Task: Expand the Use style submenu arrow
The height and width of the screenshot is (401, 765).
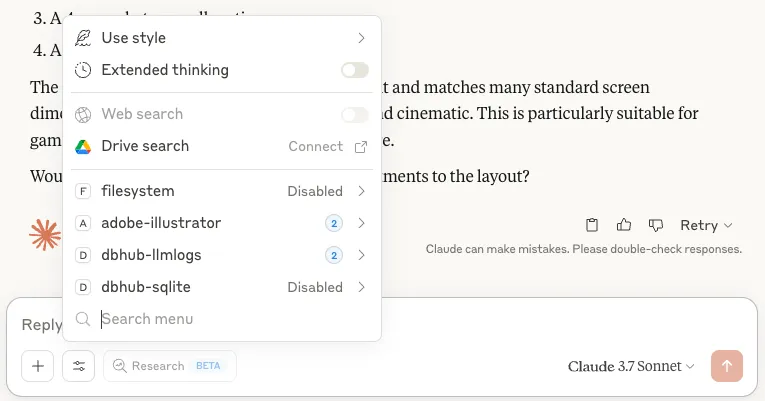Action: 361,38
